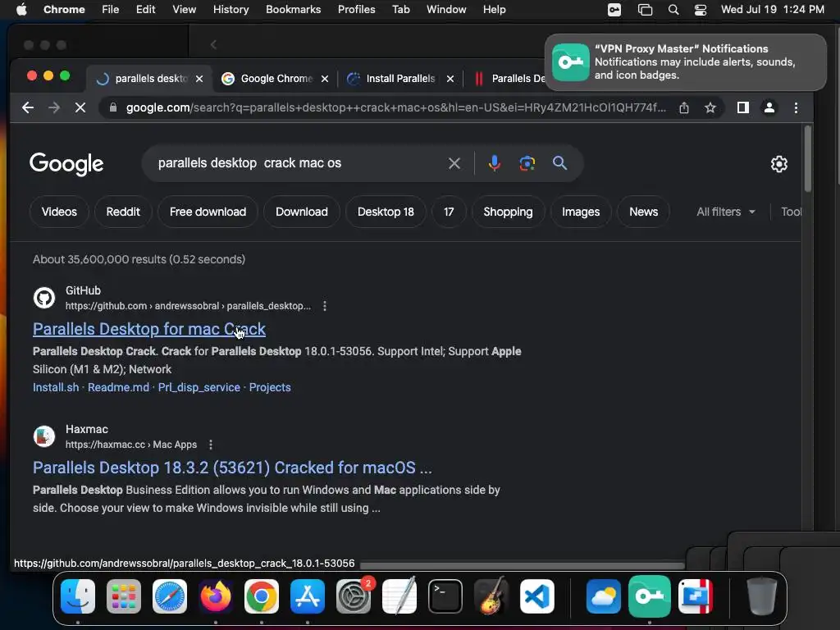Open GarageBand from the Dock
Image resolution: width=840 pixels, height=630 pixels.
(491, 595)
